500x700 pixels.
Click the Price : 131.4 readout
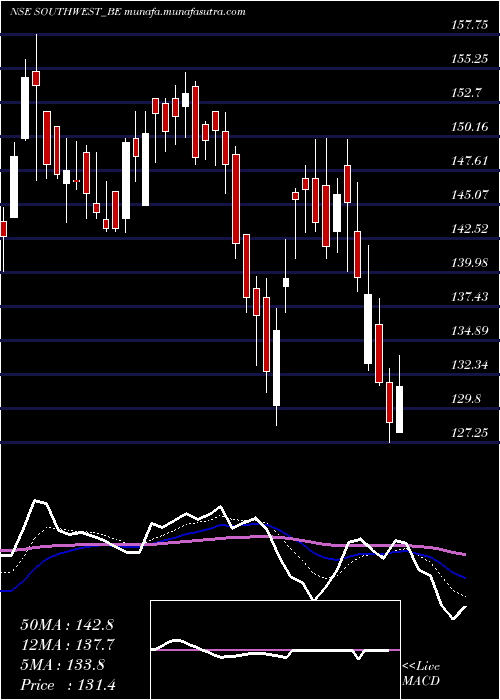(68, 685)
